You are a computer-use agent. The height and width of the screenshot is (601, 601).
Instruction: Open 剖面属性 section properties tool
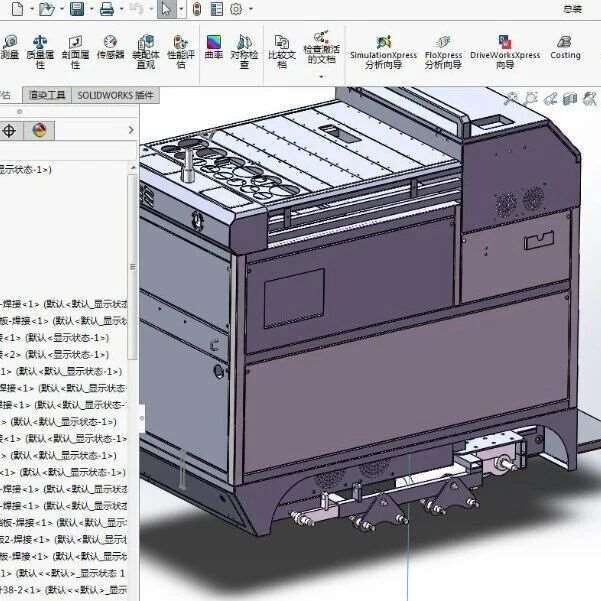click(x=75, y=52)
